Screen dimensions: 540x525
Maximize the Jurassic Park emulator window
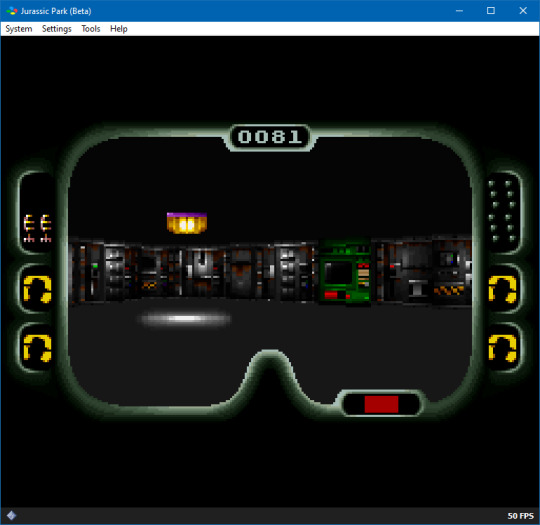491,11
